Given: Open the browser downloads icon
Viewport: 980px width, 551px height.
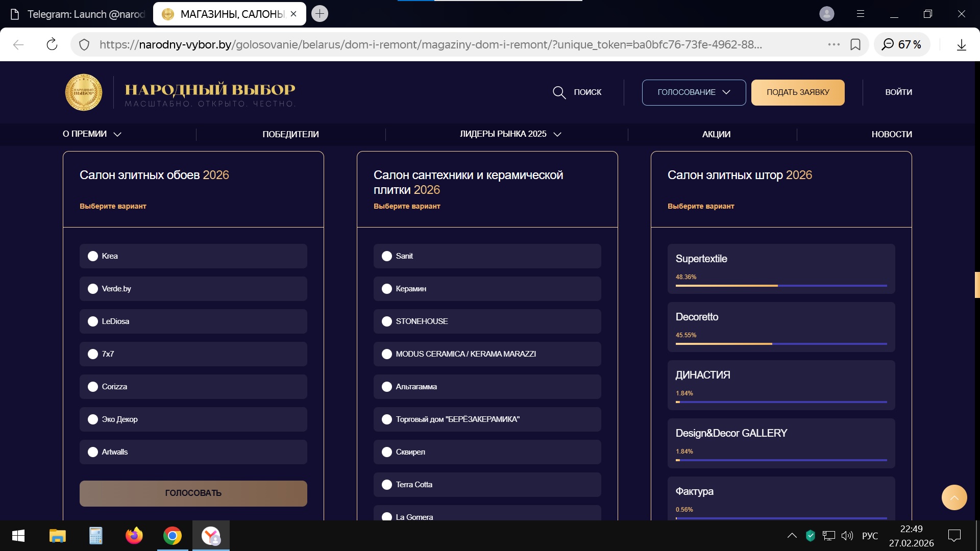Looking at the screenshot, I should coord(961,45).
